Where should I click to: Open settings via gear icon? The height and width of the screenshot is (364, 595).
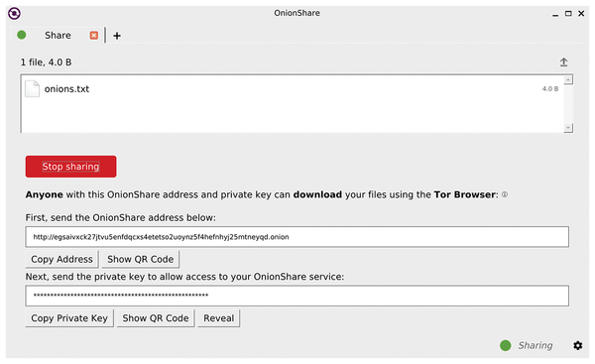(577, 345)
